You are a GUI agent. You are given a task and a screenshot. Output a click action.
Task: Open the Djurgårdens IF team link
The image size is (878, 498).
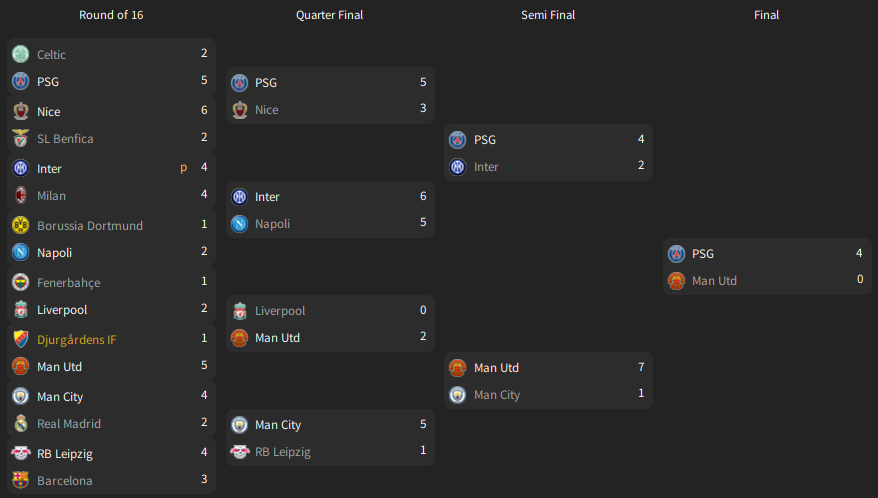77,339
